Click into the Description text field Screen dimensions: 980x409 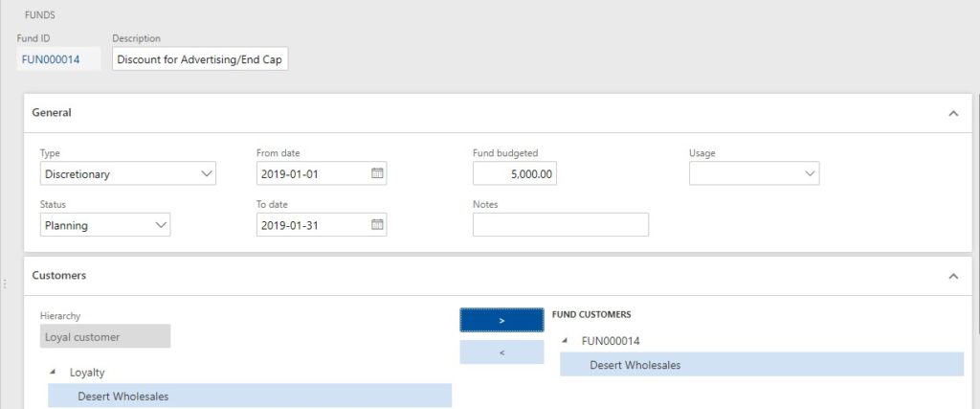200,59
